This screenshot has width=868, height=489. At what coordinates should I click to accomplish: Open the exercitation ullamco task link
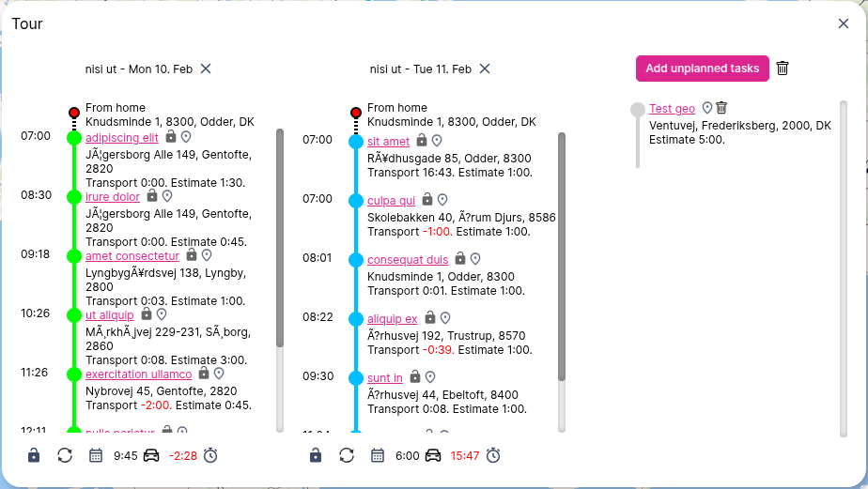[x=138, y=374]
